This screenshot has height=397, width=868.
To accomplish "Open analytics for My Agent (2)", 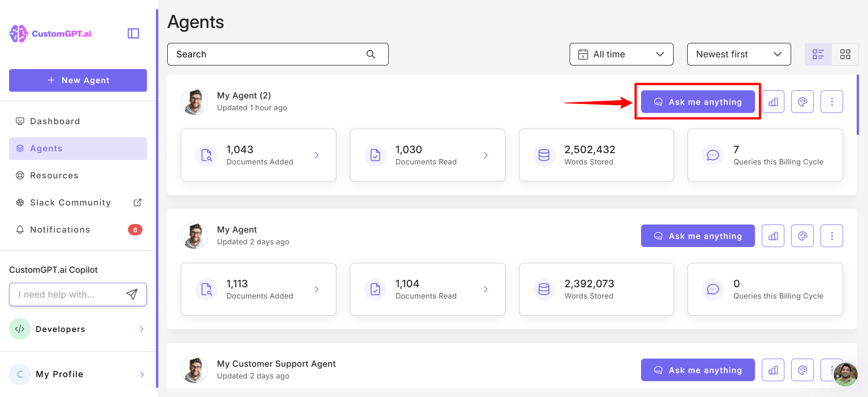I will point(773,102).
